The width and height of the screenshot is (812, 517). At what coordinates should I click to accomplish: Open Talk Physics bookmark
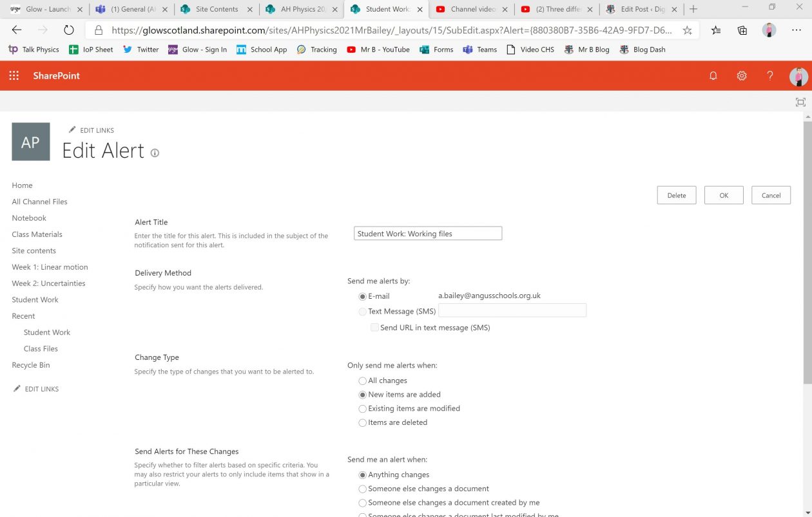[x=34, y=50]
